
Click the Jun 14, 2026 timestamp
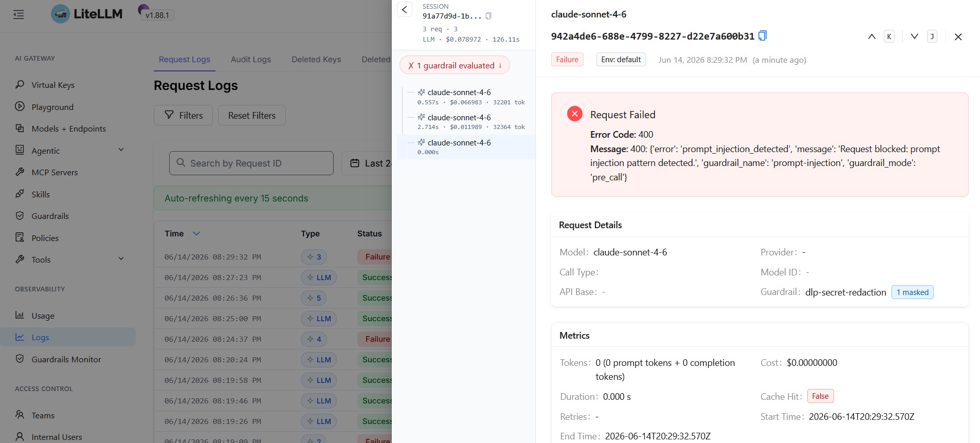[x=702, y=60]
